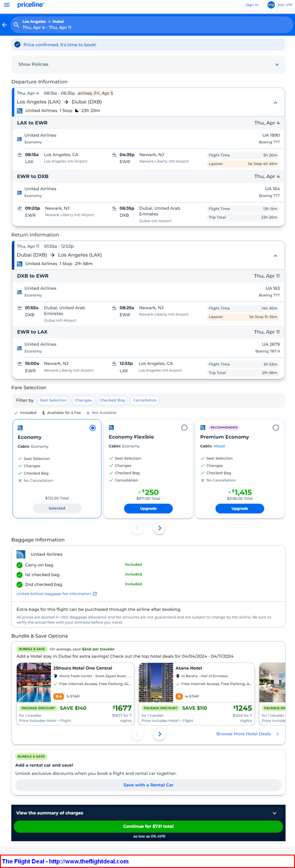
Task: Click the overnight moon icon by 23h 20m
Action: [x=77, y=111]
